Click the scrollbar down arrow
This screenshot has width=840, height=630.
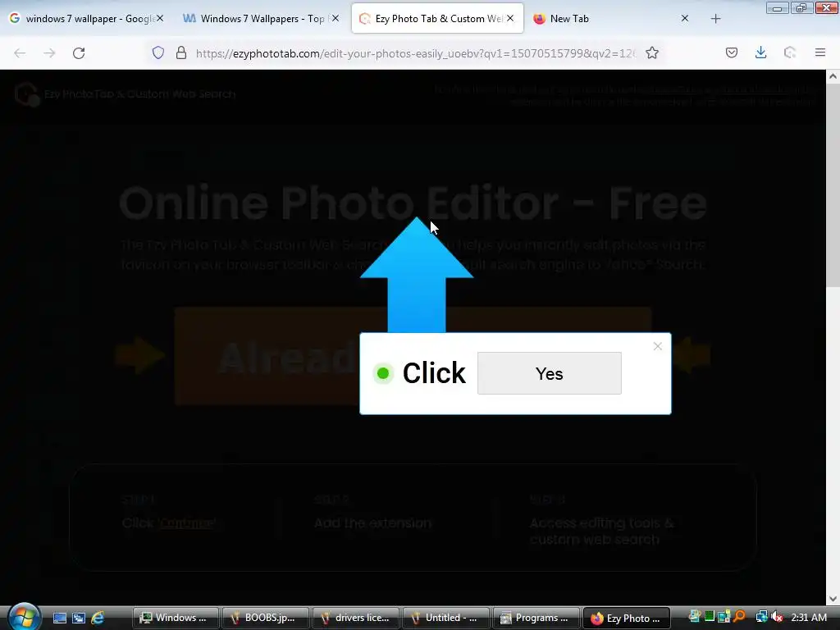(x=833, y=599)
